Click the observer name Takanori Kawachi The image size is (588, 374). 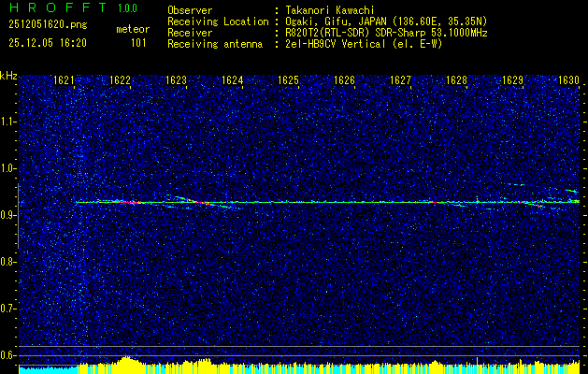point(330,10)
